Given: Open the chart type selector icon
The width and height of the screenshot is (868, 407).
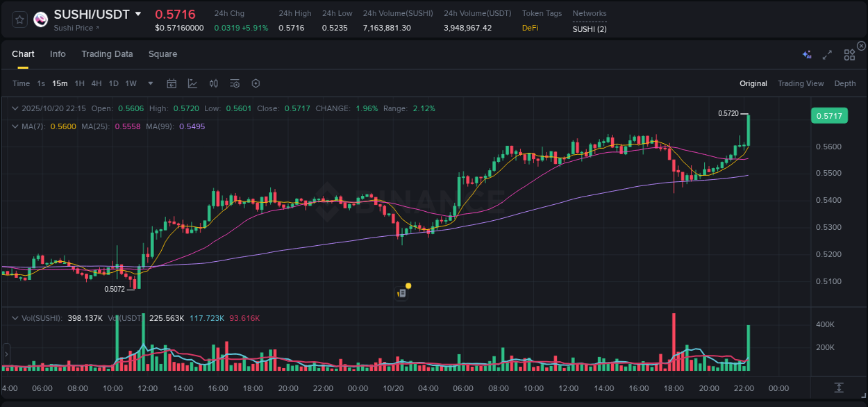Looking at the screenshot, I should coord(192,83).
